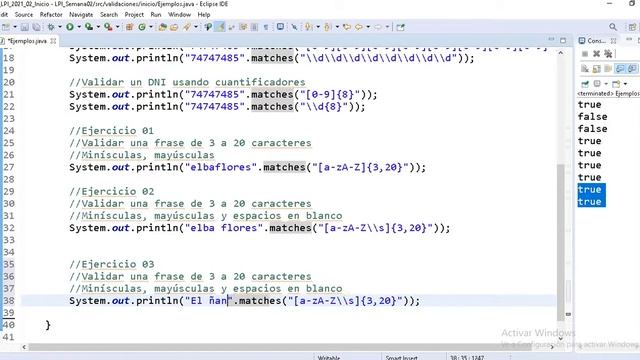Open the Help menu
The image size is (640, 360).
(x=204, y=14)
